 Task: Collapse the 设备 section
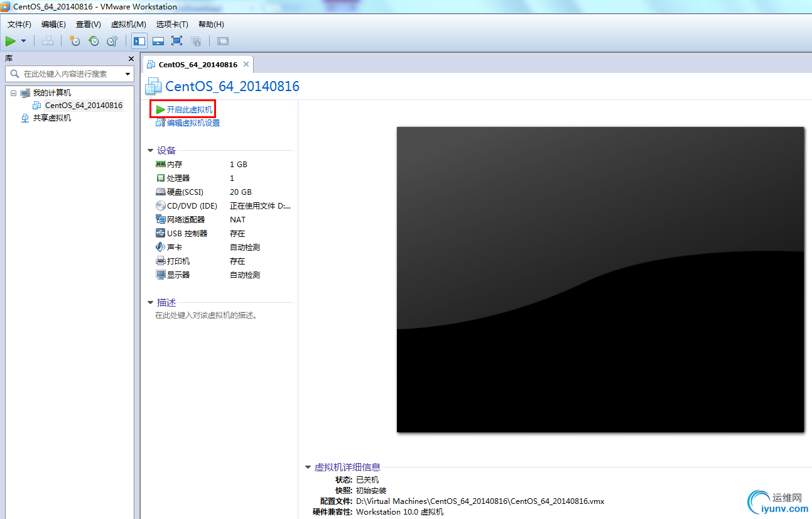point(150,151)
